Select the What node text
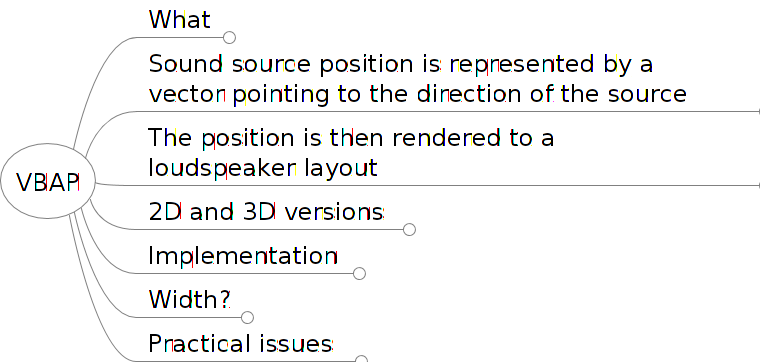760x362 pixels. (179, 20)
